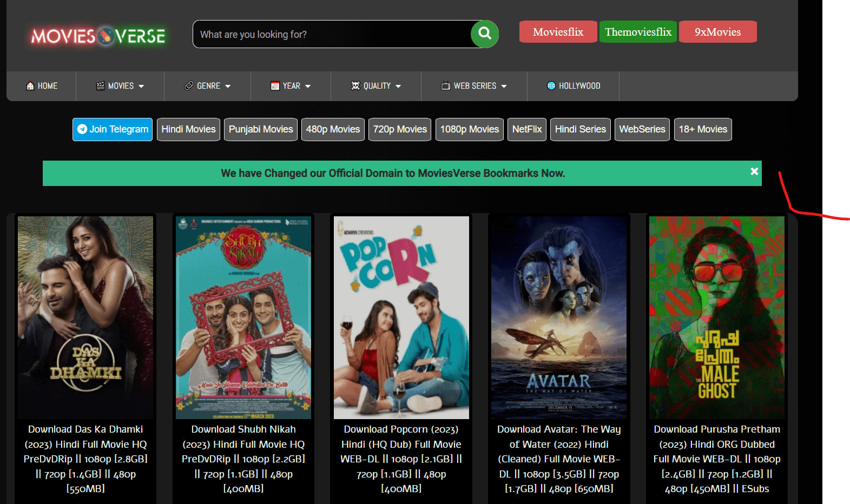The image size is (850, 504).
Task: Click the Hollywood globe icon
Action: pyautogui.click(x=551, y=86)
